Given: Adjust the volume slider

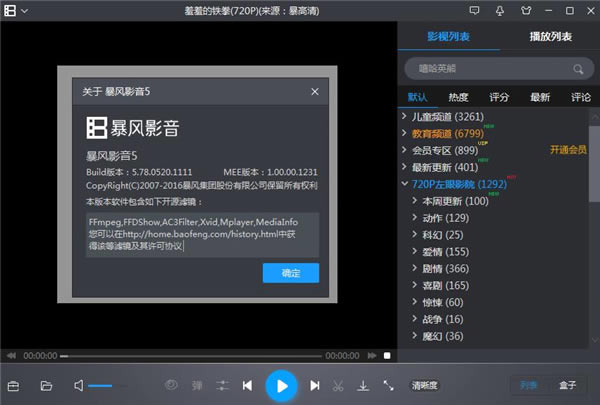Looking at the screenshot, I should (101, 385).
